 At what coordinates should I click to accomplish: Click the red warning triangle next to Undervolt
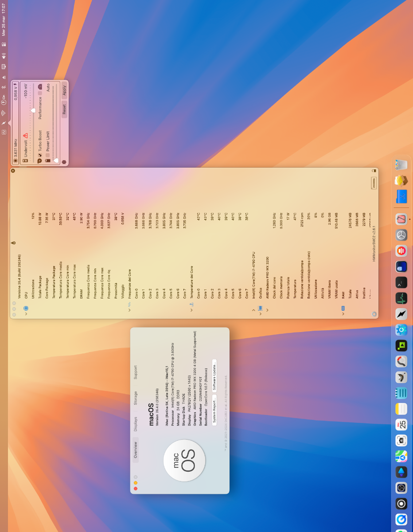(x=25, y=135)
